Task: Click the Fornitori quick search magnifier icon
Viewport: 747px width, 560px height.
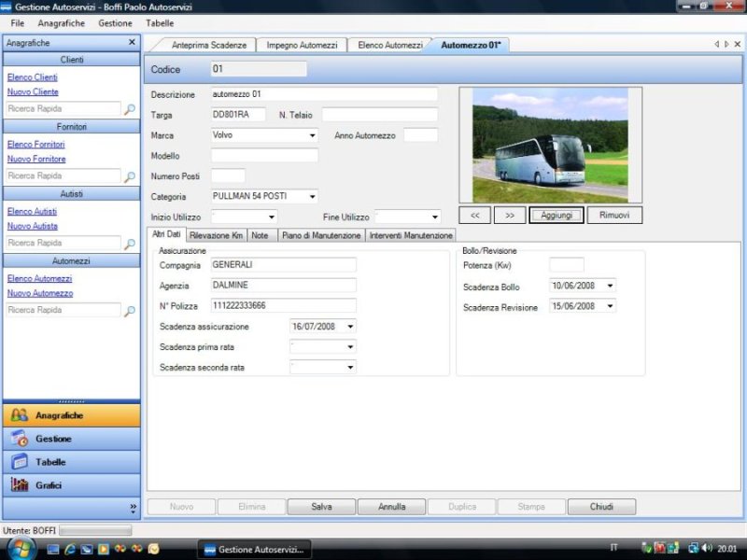Action: point(130,176)
